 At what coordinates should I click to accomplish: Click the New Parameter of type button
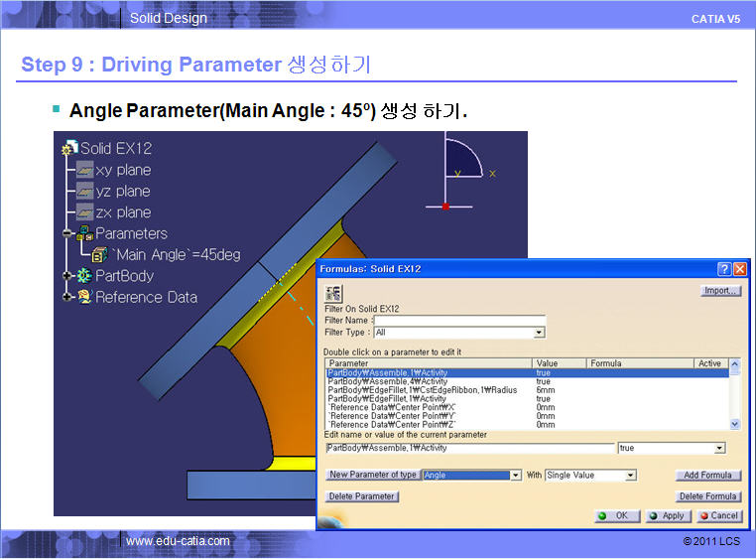373,476
